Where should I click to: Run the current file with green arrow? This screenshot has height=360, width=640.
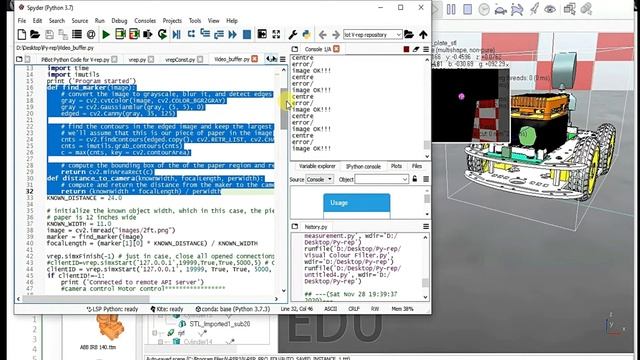tap(106, 34)
